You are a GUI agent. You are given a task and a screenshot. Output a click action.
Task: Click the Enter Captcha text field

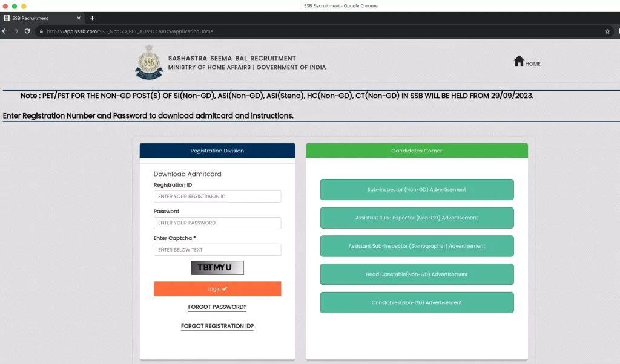(217, 250)
